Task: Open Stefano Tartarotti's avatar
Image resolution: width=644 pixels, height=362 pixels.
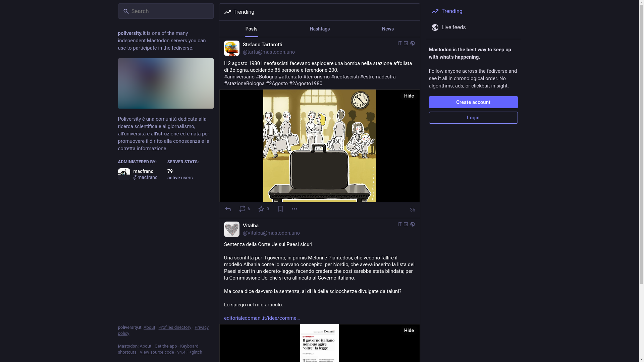Action: pyautogui.click(x=232, y=48)
